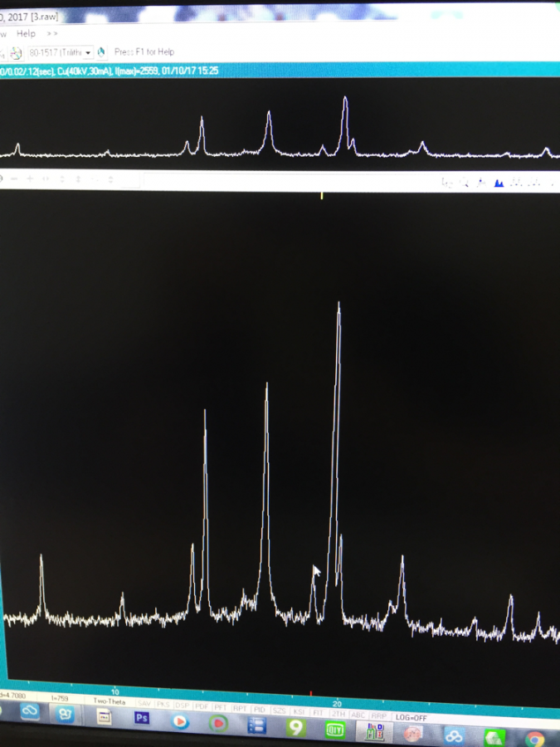This screenshot has height=747, width=560.
Task: Click the SZS status bar button
Action: pos(279,710)
